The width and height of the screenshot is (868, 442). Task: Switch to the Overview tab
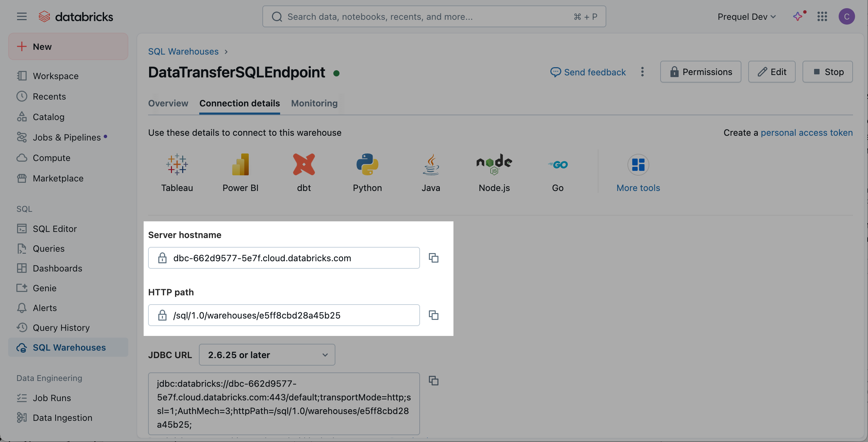[x=168, y=103]
